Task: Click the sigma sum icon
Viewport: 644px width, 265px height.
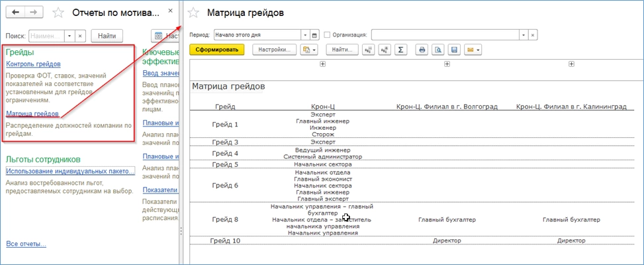Action: (400, 50)
